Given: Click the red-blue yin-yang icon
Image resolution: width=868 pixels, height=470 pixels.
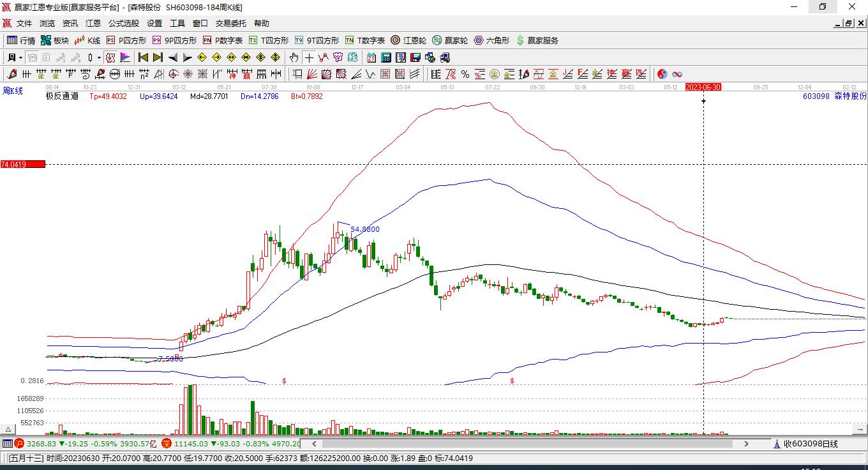Looking at the screenshot, I should (x=662, y=74).
